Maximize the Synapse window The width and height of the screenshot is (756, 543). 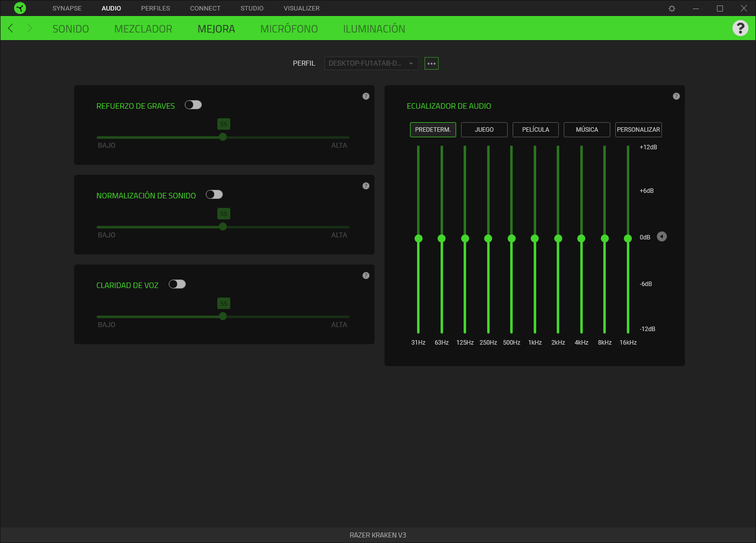(x=720, y=9)
